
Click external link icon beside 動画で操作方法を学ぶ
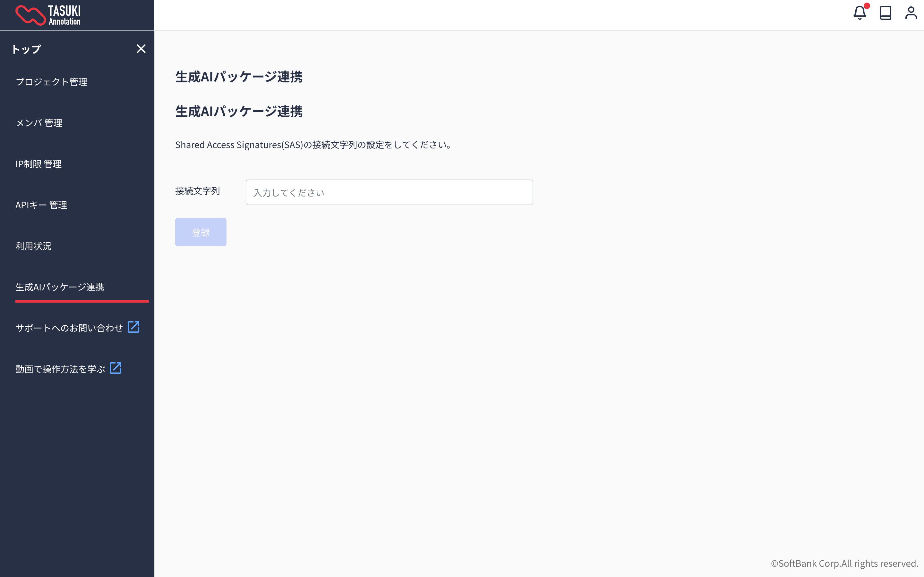tap(115, 368)
